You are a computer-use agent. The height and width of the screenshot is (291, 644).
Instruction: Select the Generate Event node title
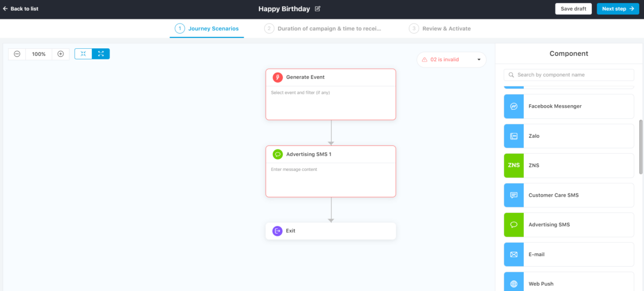pyautogui.click(x=305, y=77)
